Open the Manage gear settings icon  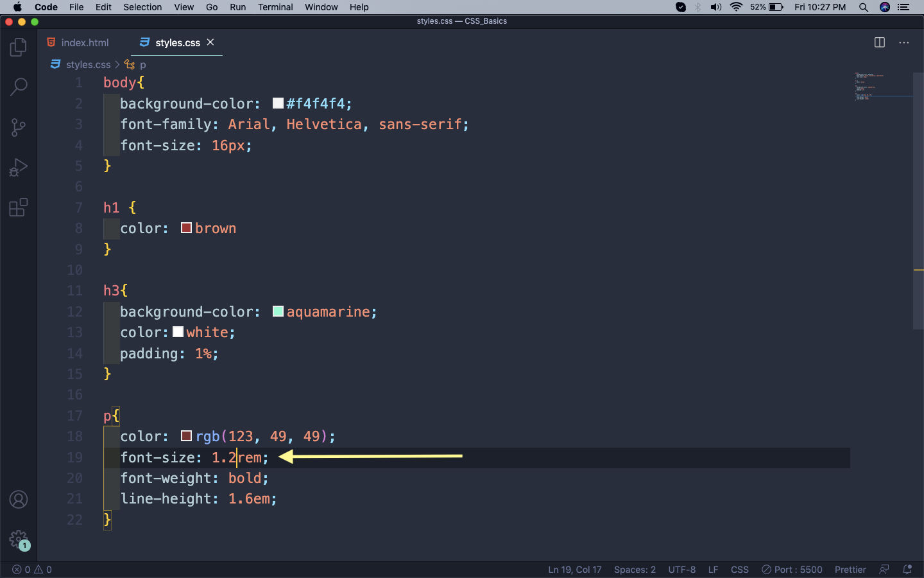(19, 539)
